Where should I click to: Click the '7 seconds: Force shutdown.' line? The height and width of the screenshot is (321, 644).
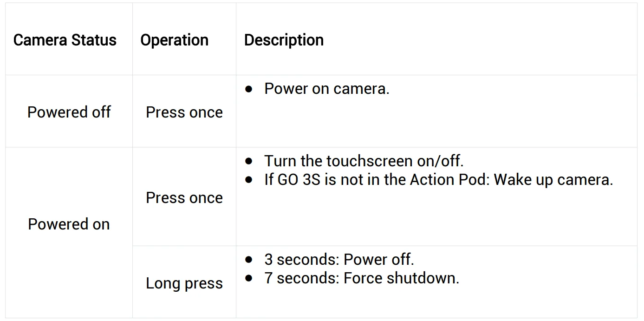[362, 278]
